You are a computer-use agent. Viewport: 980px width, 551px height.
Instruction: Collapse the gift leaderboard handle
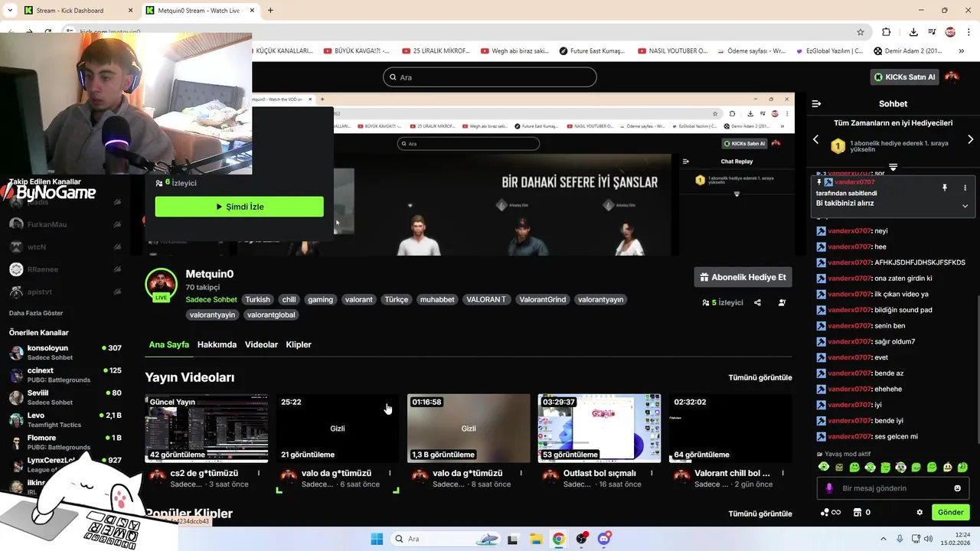tap(893, 167)
